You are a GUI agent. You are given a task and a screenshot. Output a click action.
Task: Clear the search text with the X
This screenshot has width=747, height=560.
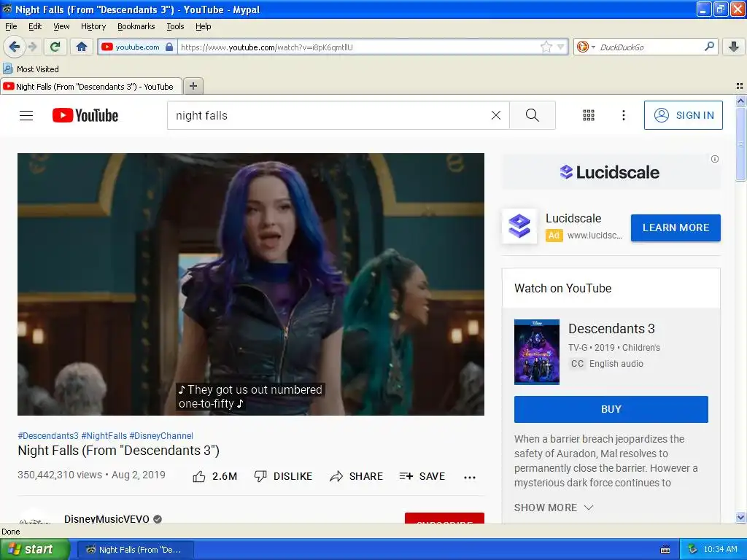click(x=496, y=115)
